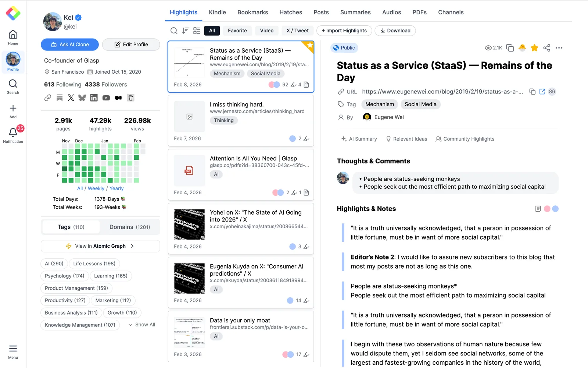The image size is (588, 368).
Task: Expand the tag list with Show All
Action: click(142, 325)
